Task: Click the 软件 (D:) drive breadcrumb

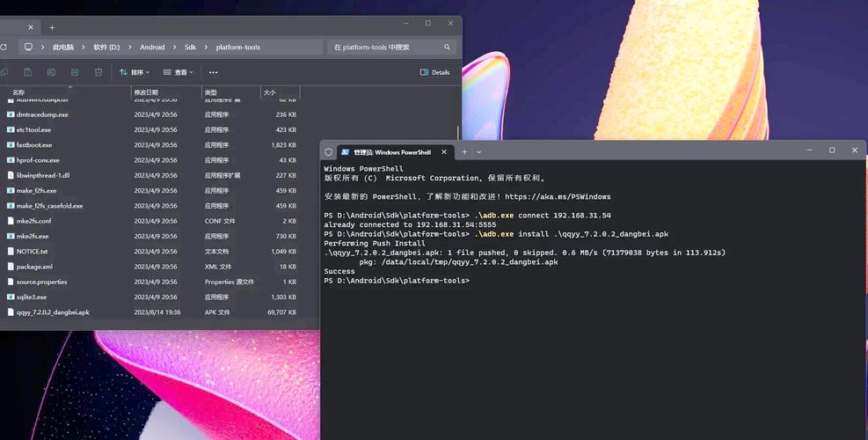Action: (106, 48)
